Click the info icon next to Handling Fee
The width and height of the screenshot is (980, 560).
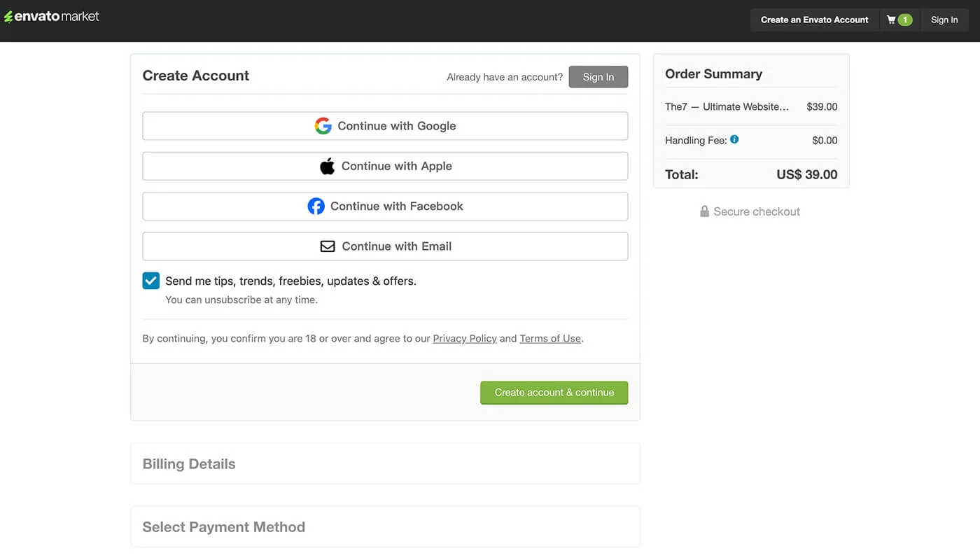point(734,139)
